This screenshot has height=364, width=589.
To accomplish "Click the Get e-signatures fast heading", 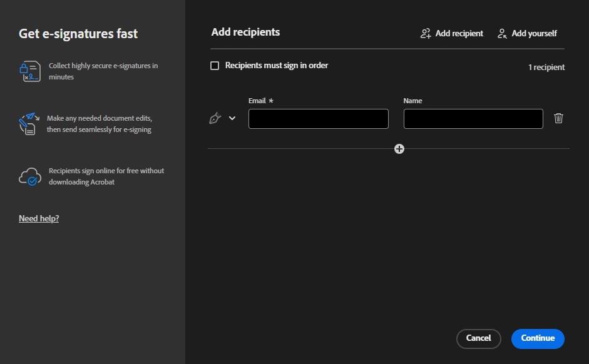I will tap(78, 34).
